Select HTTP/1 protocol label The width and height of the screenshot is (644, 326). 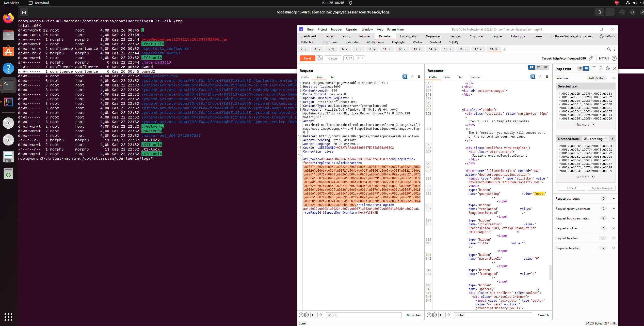tap(604, 58)
